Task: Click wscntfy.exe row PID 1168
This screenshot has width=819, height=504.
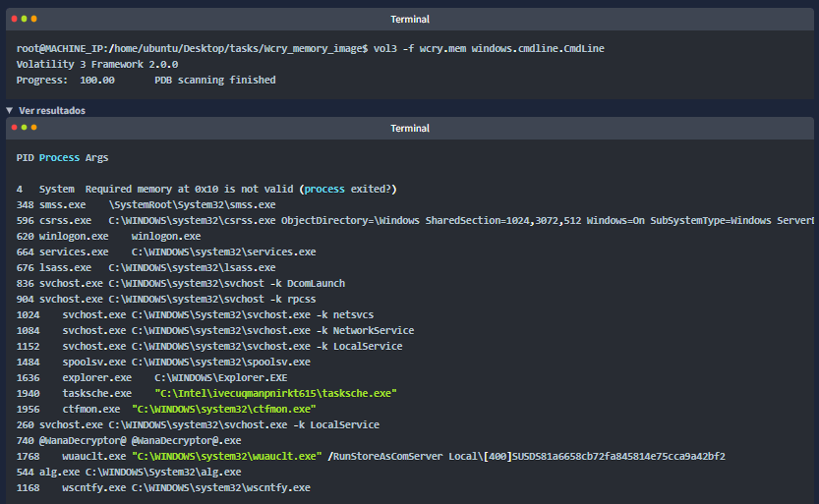Action: click(x=163, y=487)
